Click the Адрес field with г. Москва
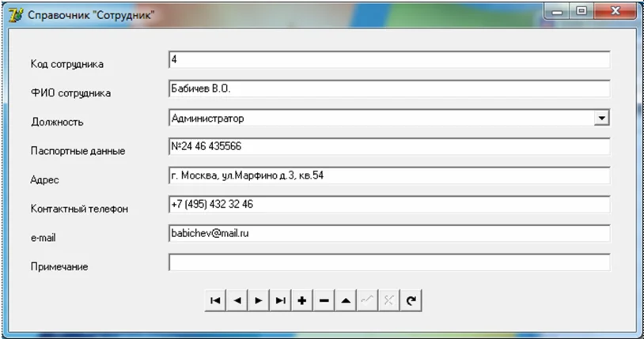The image size is (644, 339). point(389,176)
